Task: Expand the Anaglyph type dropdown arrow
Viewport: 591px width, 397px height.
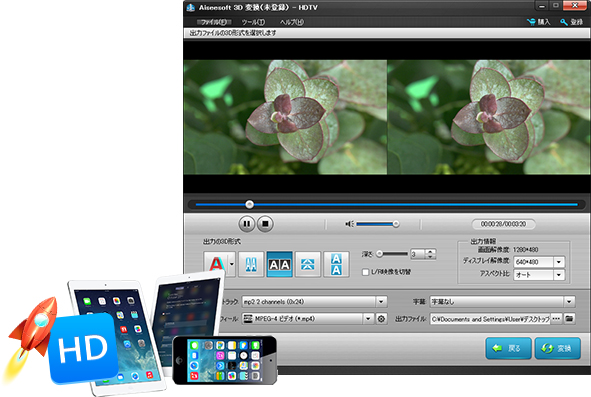Action: pyautogui.click(x=232, y=264)
